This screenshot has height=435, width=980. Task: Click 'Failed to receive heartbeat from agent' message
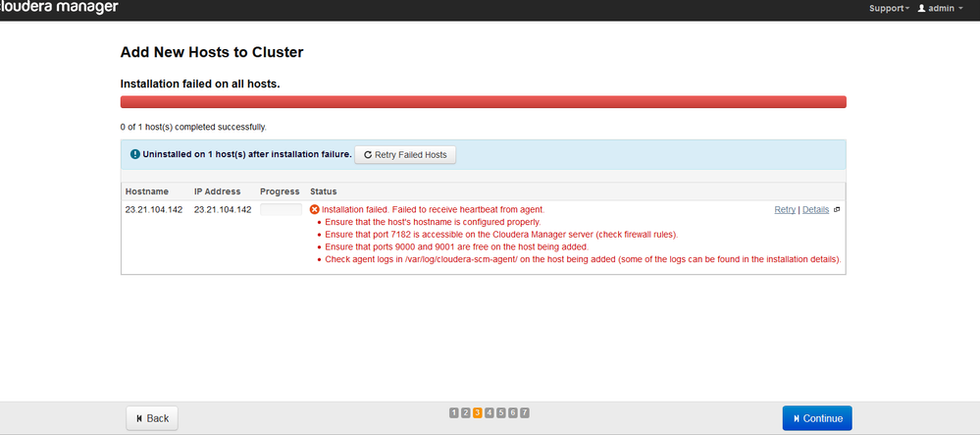468,210
